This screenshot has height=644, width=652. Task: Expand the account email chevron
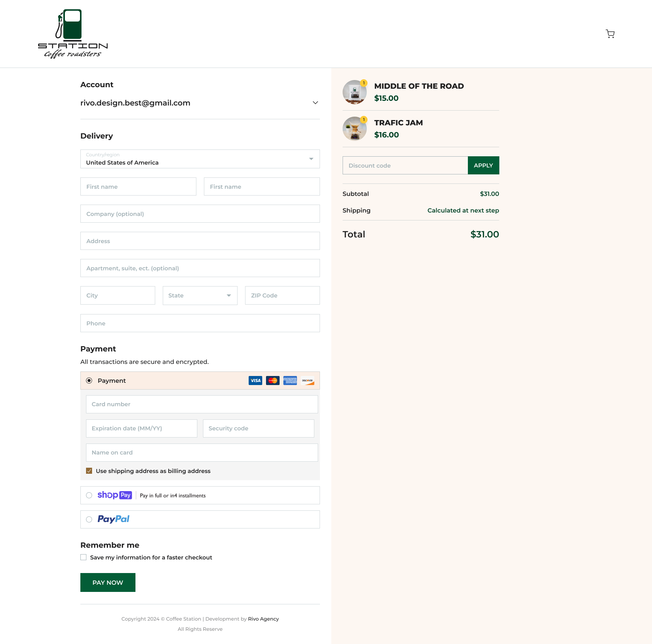click(315, 103)
